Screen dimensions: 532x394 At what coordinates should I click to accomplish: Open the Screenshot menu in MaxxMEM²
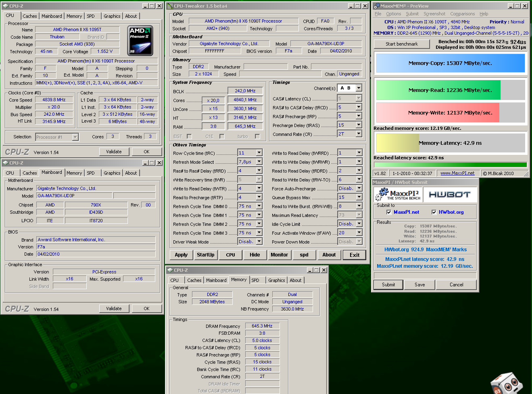[x=434, y=14]
